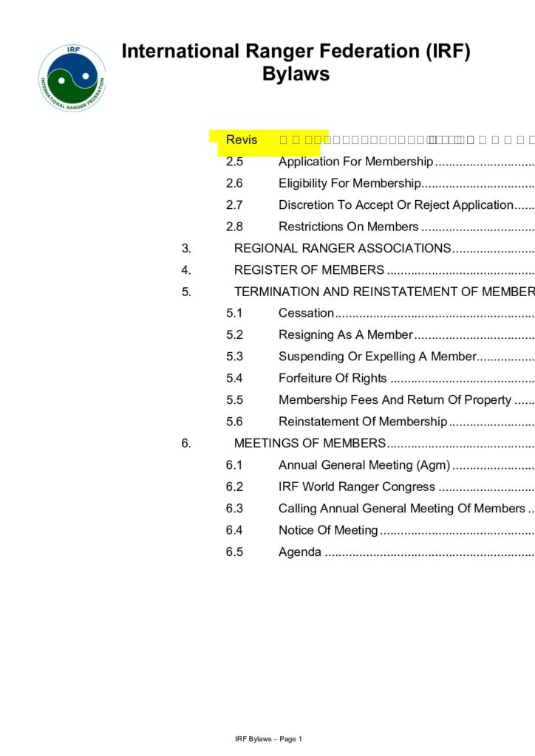Jump to Notice Of Meeting section
This screenshot has height=756, width=535.
coord(327,530)
